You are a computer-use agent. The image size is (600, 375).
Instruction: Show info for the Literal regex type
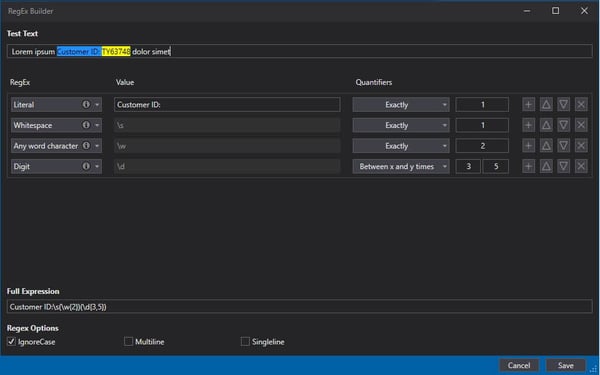click(86, 104)
